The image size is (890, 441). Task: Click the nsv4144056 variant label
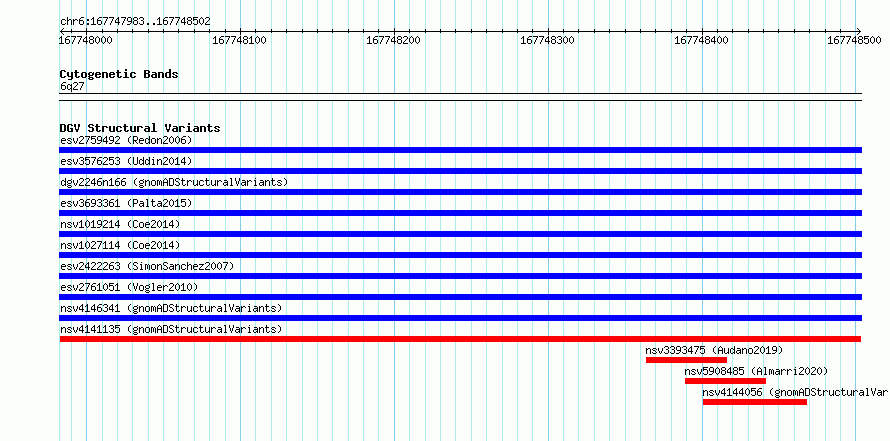(x=795, y=392)
